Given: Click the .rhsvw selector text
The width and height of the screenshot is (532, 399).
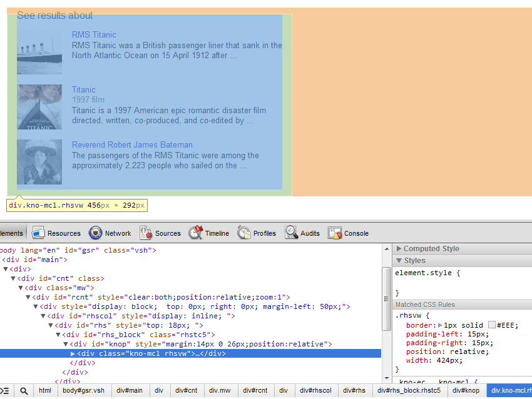Looking at the screenshot, I should tap(408, 316).
